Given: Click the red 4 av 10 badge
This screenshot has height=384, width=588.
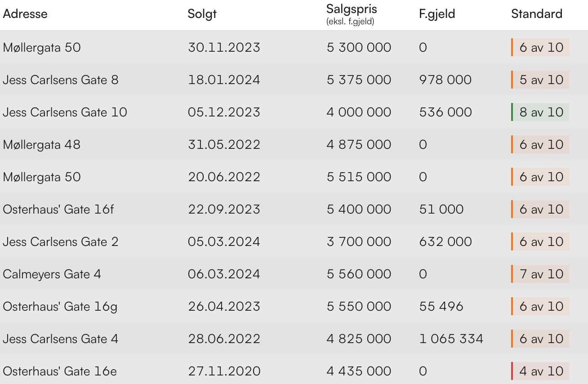Looking at the screenshot, I should (x=541, y=371).
